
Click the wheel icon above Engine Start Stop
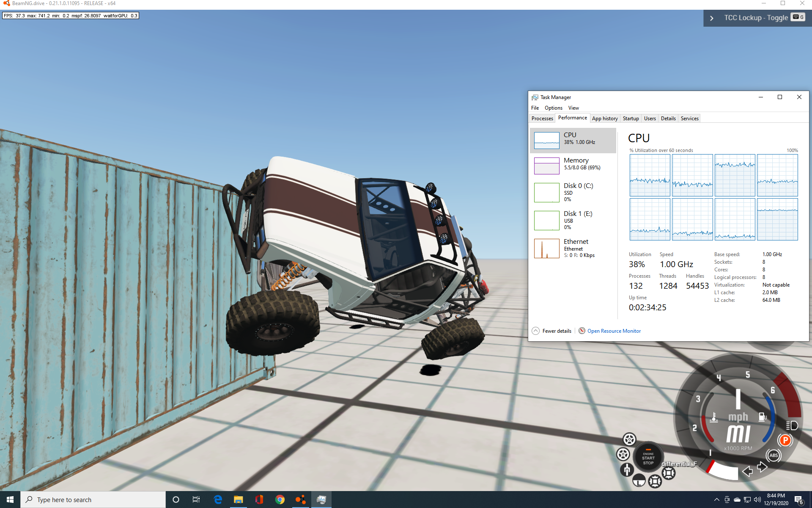click(x=629, y=439)
